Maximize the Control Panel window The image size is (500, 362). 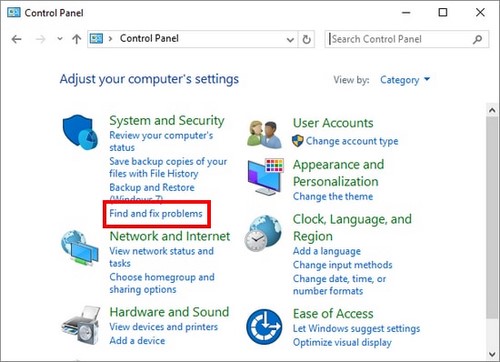(443, 13)
